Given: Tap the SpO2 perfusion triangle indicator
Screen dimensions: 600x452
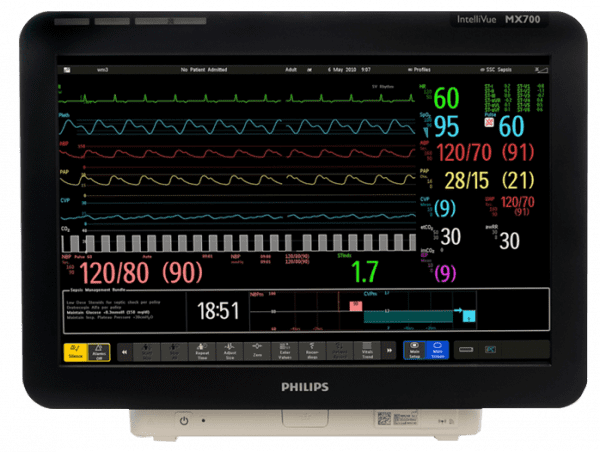Looking at the screenshot, I should click(426, 132).
